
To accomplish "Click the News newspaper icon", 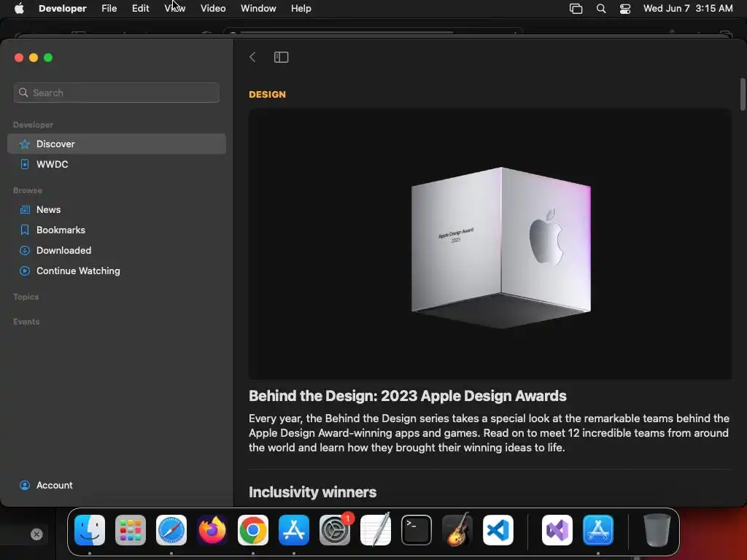I will pos(25,209).
